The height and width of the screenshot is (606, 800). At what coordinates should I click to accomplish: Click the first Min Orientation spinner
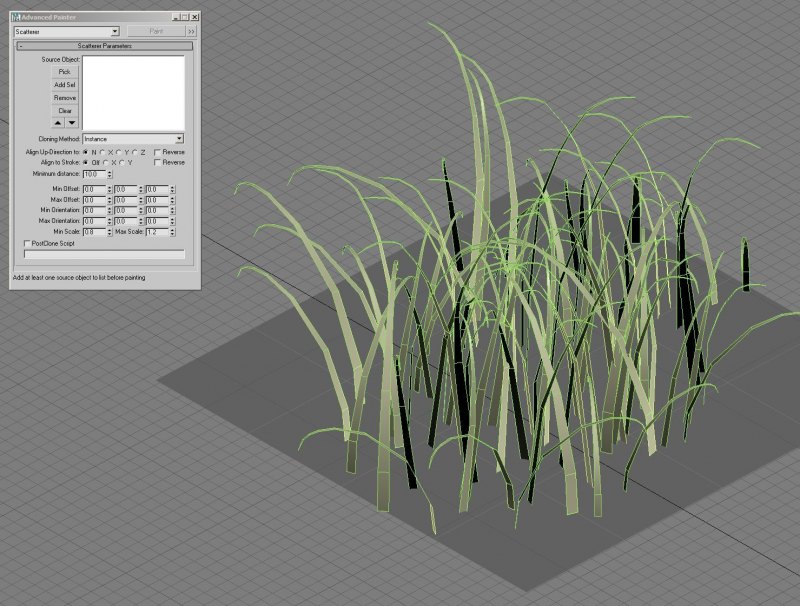[110, 211]
